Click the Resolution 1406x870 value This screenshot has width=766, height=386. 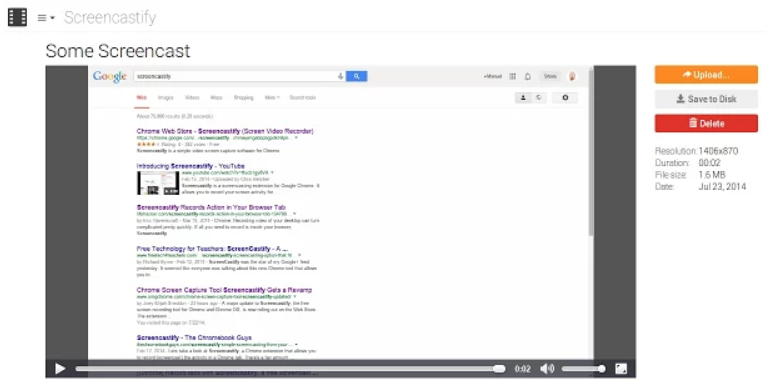click(x=718, y=151)
